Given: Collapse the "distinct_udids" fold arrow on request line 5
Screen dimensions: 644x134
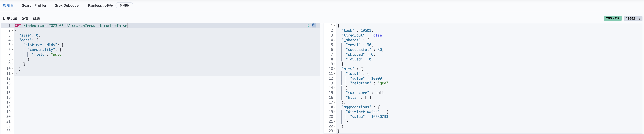Looking at the screenshot, I should coord(12,45).
